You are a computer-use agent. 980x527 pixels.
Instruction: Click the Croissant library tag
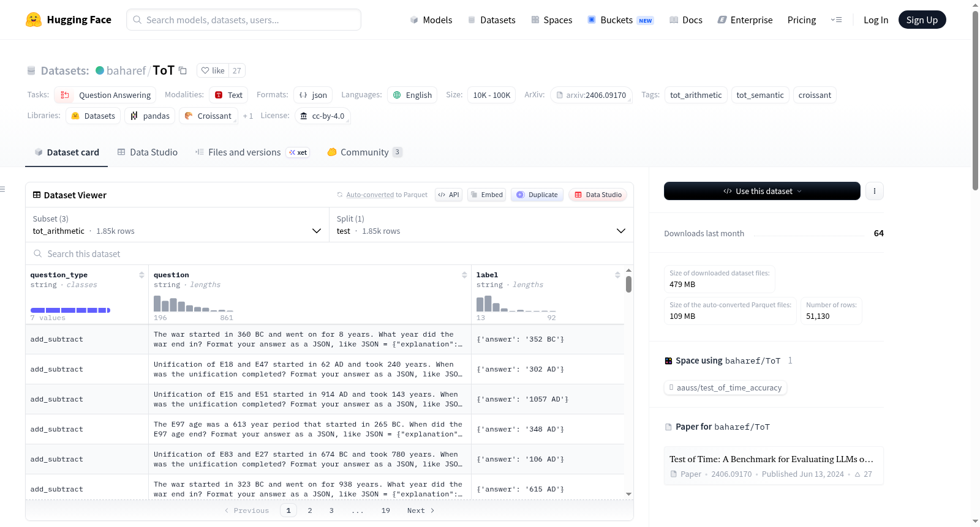click(x=208, y=116)
